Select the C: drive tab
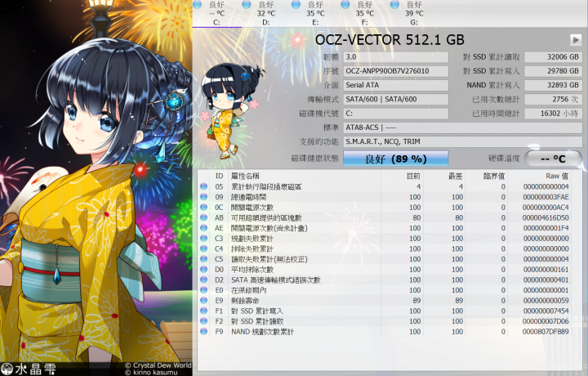Image resolution: width=588 pixels, height=376 pixels. 216,14
